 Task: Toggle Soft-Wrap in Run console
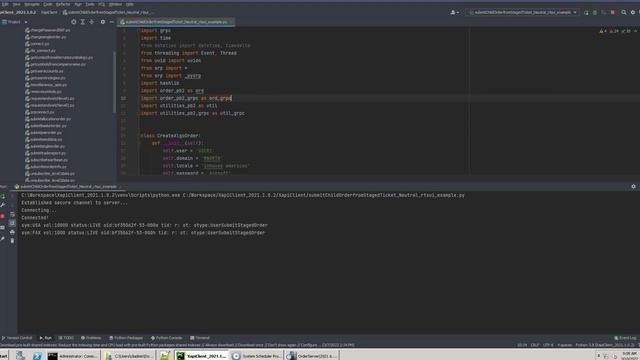pyautogui.click(x=12, y=215)
